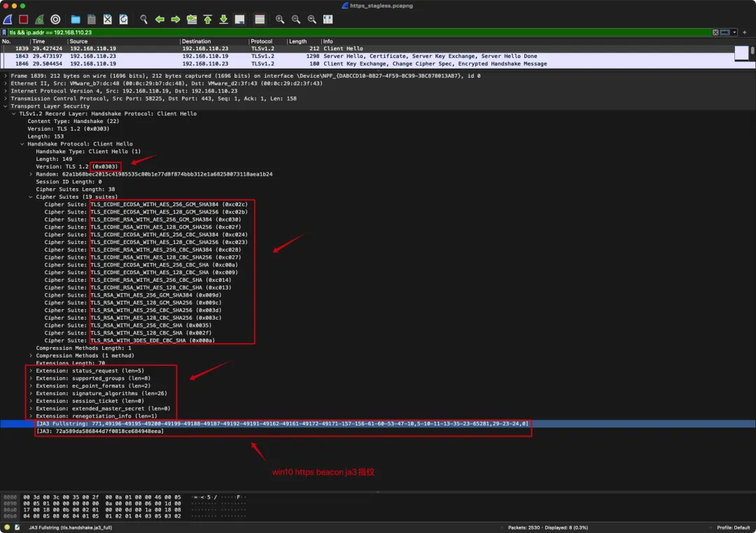Zoom in on packet text
Viewport: 756px width, 533px height.
279,20
